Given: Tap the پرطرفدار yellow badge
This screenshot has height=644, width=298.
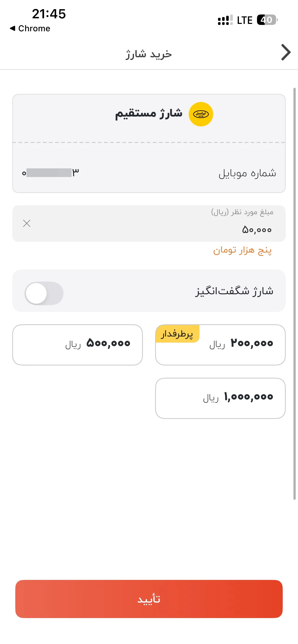Looking at the screenshot, I should (177, 334).
